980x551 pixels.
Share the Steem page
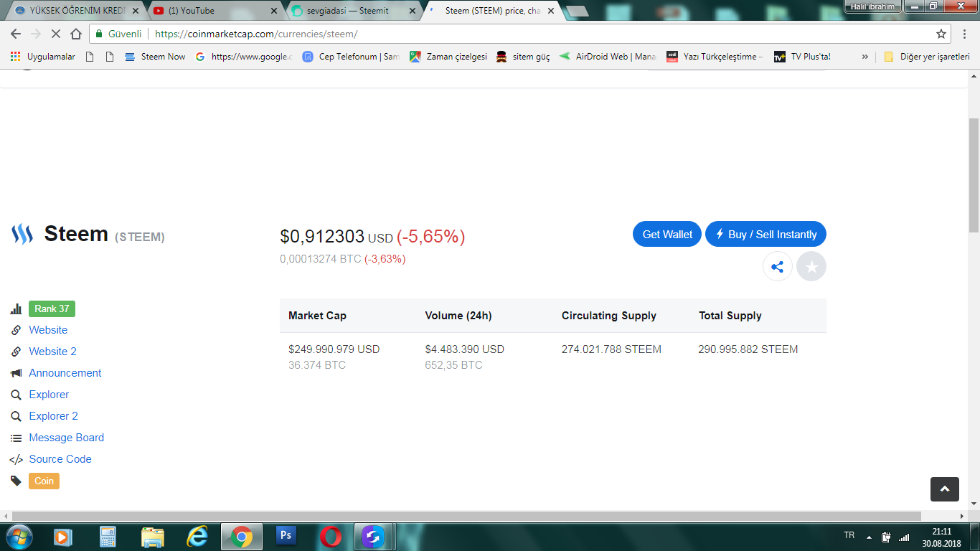click(x=777, y=267)
